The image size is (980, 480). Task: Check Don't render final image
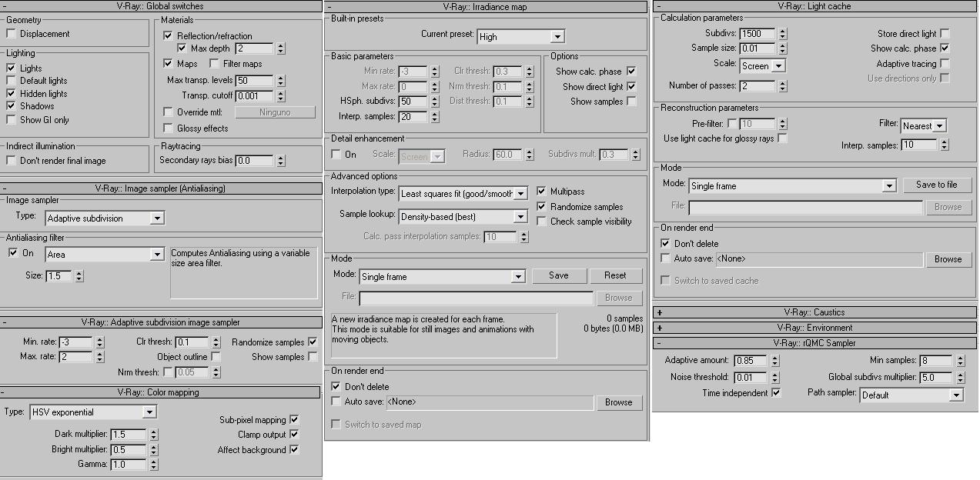(11, 161)
